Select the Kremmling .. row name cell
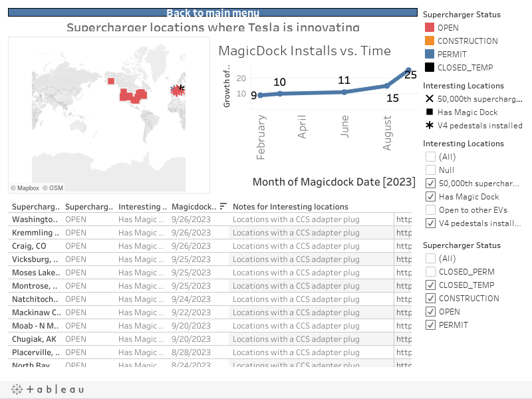Screen dimensions: 532x399 pyautogui.click(x=35, y=233)
